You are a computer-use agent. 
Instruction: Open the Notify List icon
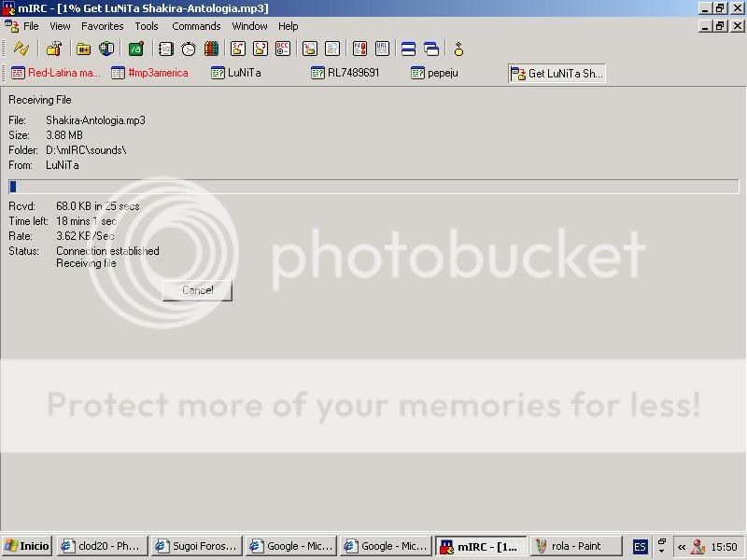359,49
